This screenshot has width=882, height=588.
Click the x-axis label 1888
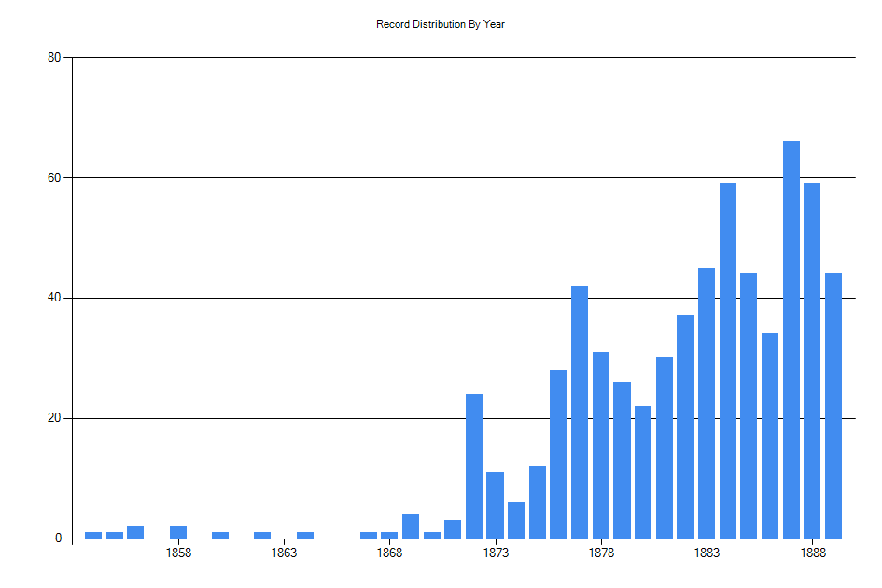[x=813, y=553]
